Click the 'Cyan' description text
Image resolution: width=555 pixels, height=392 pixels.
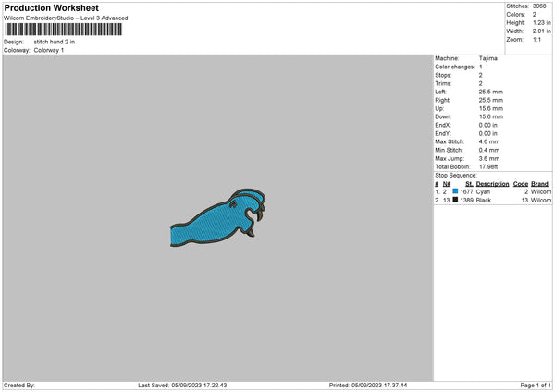(483, 191)
